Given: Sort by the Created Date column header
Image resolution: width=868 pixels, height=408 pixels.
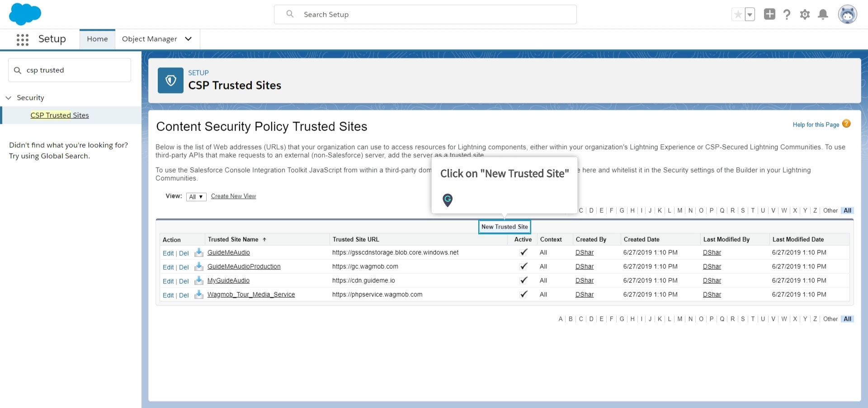Looking at the screenshot, I should 642,239.
